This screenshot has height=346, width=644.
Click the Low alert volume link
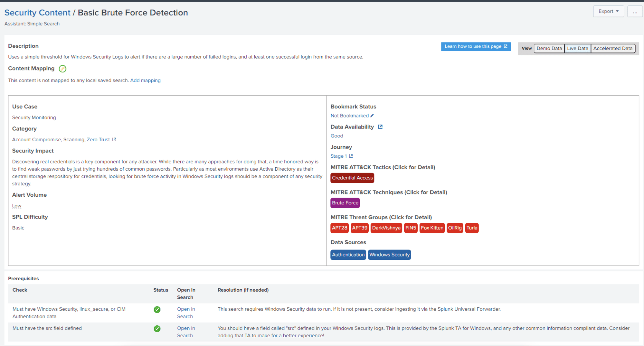tap(16, 206)
